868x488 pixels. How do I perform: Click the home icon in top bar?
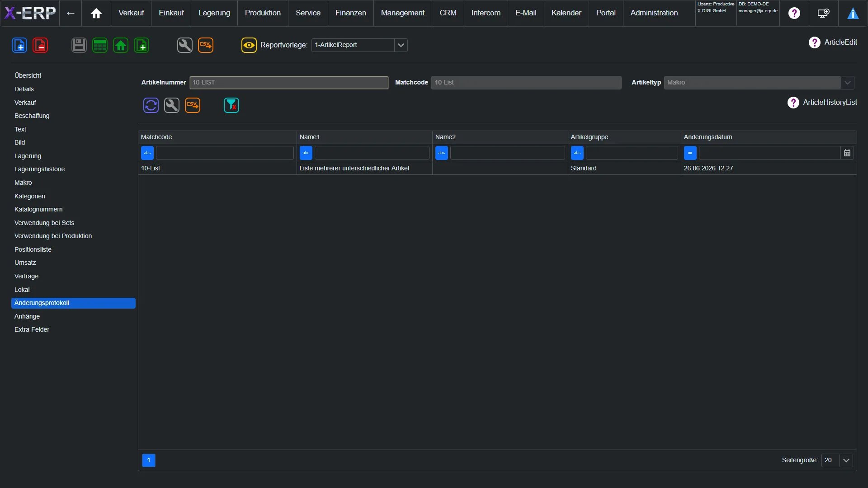pyautogui.click(x=96, y=13)
